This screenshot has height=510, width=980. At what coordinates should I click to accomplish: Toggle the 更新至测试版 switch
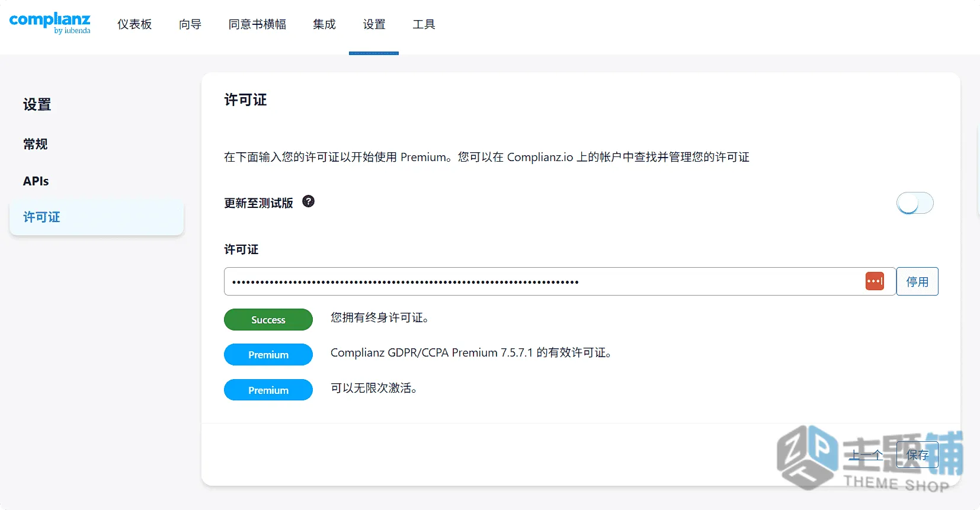pyautogui.click(x=915, y=203)
